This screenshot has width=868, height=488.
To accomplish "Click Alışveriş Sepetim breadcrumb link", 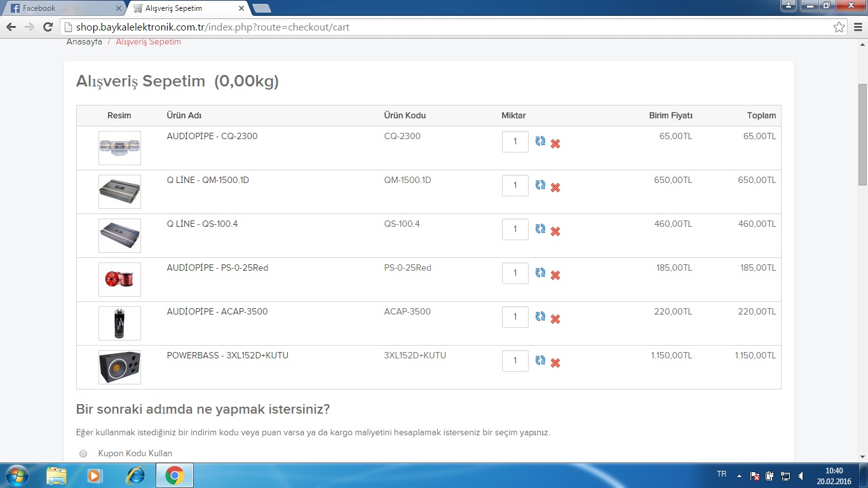I will tap(148, 42).
